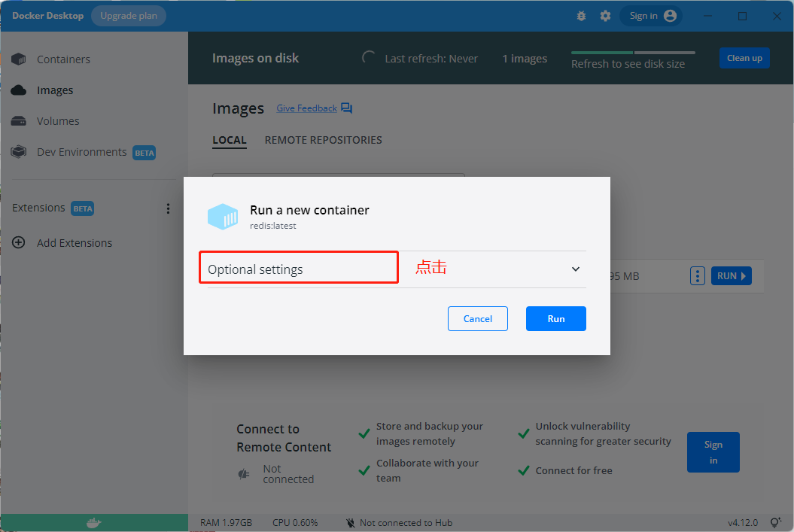Click the redis:latest label in dialog
794x532 pixels.
coord(273,226)
